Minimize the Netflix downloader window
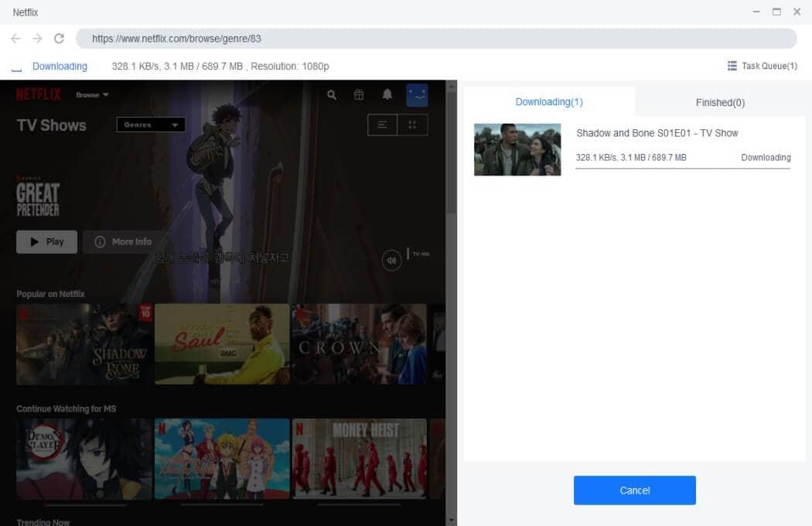This screenshot has width=812, height=526. pyautogui.click(x=756, y=12)
